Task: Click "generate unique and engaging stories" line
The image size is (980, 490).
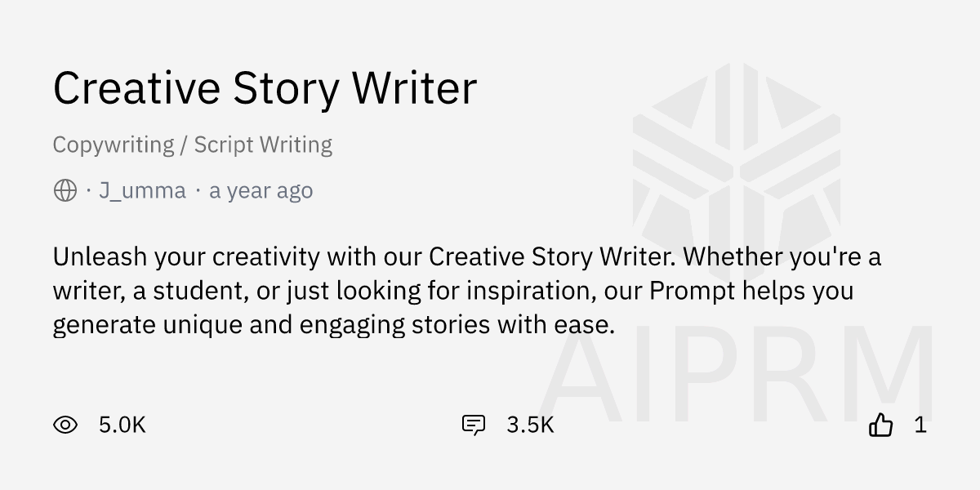Action: [x=269, y=325]
